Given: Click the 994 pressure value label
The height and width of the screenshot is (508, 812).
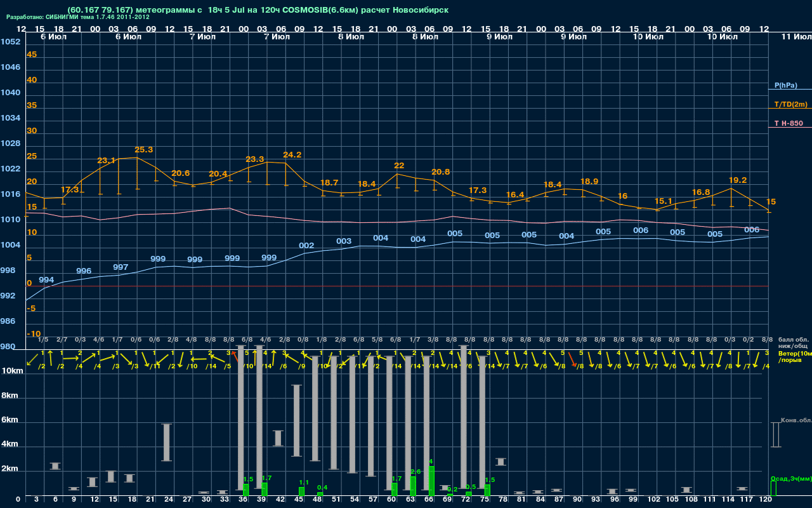Looking at the screenshot, I should [46, 280].
